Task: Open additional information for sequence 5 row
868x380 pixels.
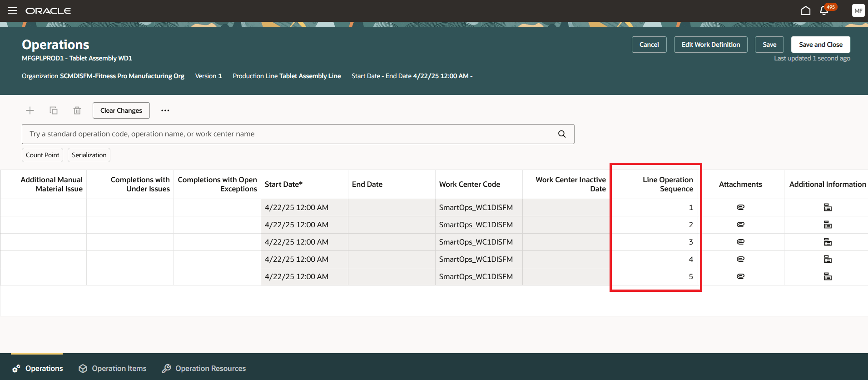Action: pos(828,276)
